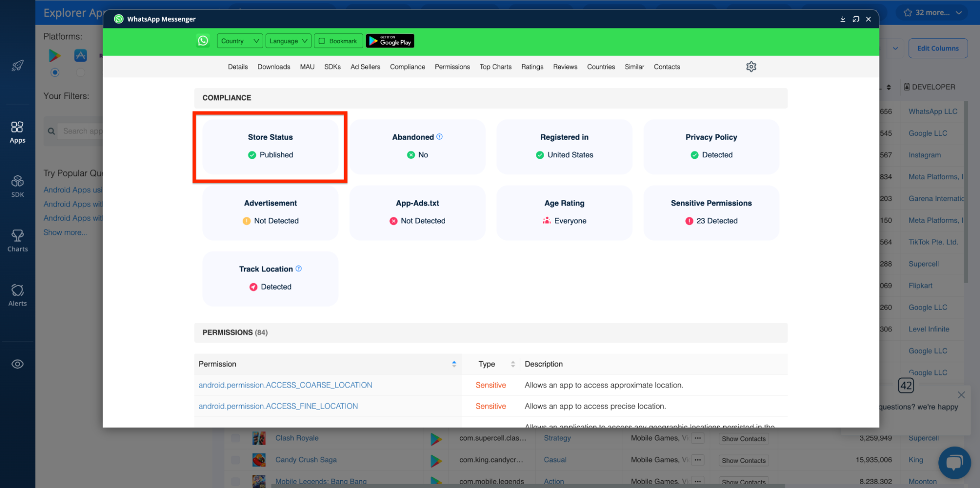The height and width of the screenshot is (488, 980).
Task: Click Show Contacts for Candy Crush Saga
Action: (x=743, y=461)
